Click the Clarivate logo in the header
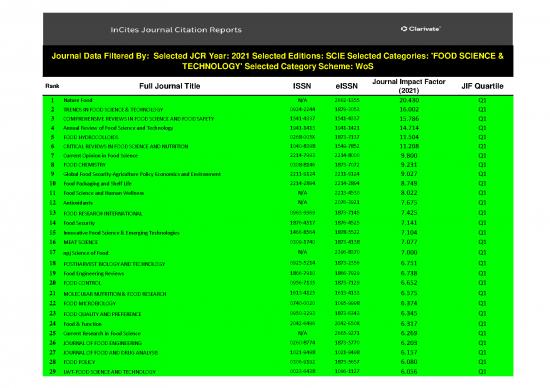The image size is (550, 388). 420,29
